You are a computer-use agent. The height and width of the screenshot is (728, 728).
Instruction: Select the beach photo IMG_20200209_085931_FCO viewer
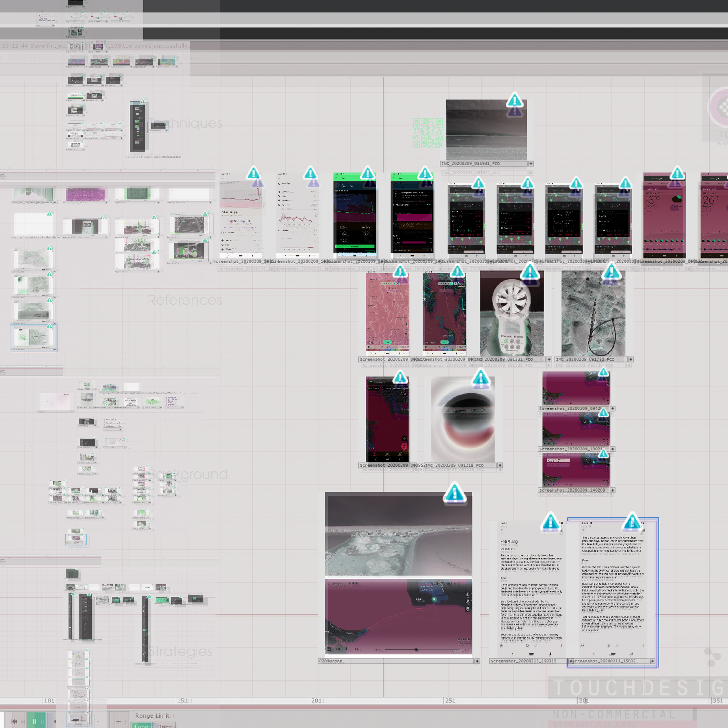487,130
